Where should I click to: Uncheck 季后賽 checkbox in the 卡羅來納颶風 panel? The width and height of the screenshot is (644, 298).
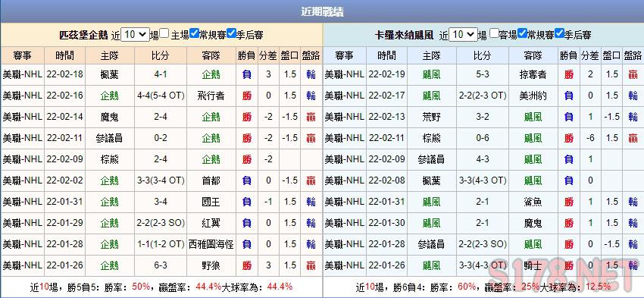[559, 33]
